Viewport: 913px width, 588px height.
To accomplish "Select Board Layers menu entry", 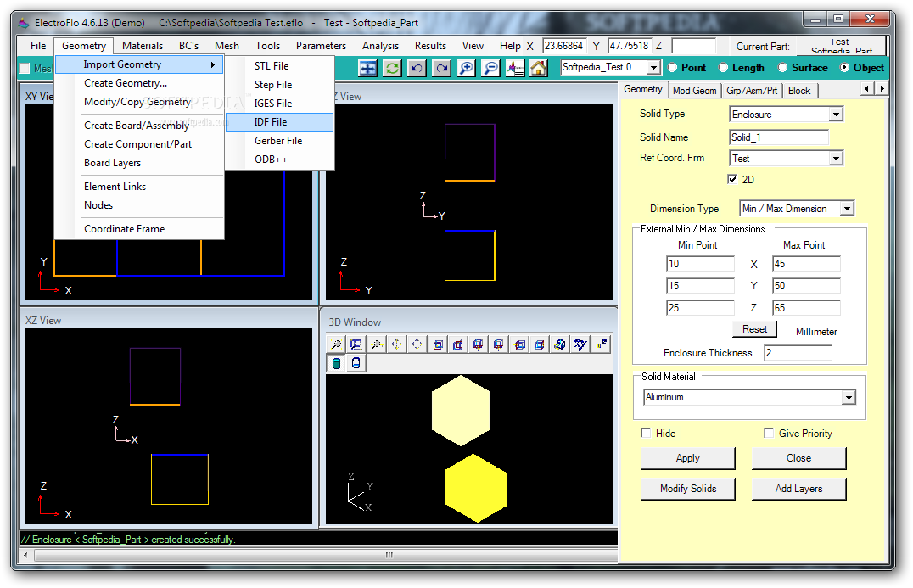I will (x=139, y=163).
